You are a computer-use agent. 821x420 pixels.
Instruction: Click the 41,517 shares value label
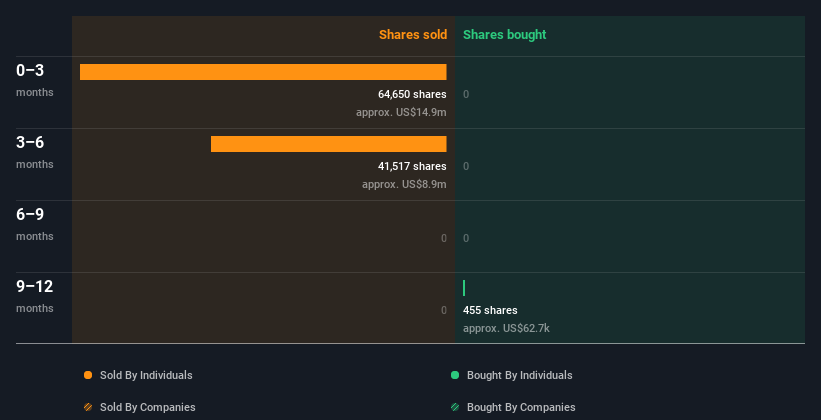[405, 166]
